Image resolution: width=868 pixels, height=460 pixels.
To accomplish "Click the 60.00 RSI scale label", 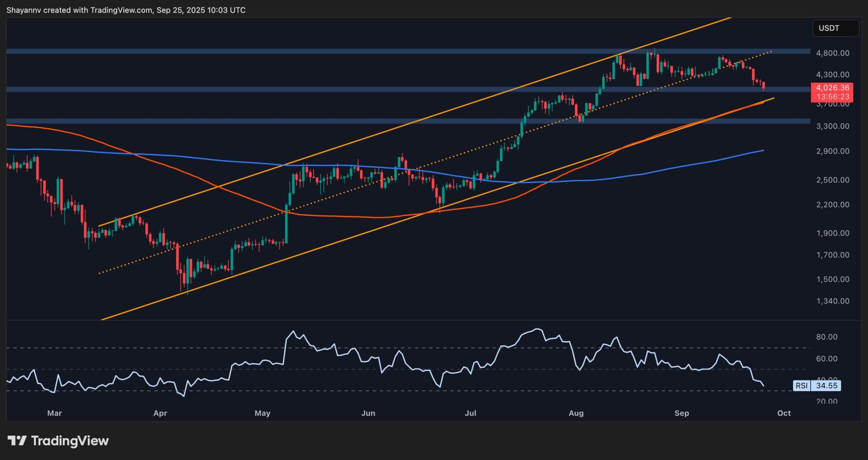I will (827, 359).
